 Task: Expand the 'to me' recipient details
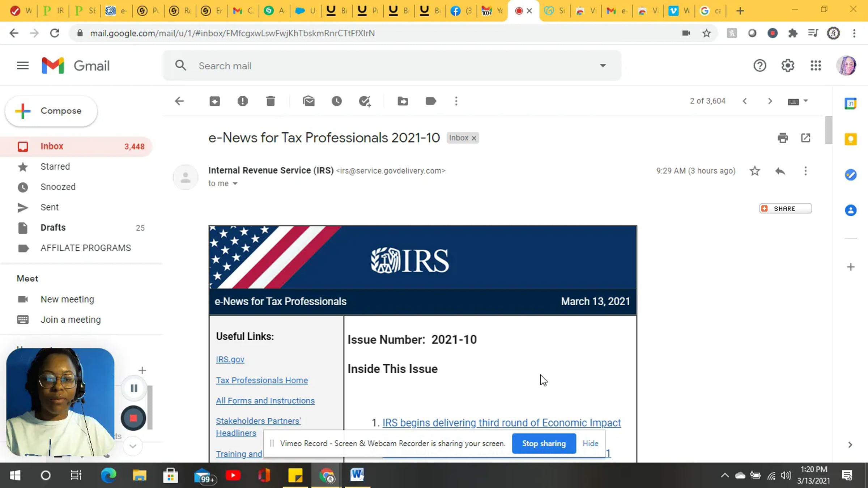[235, 184]
